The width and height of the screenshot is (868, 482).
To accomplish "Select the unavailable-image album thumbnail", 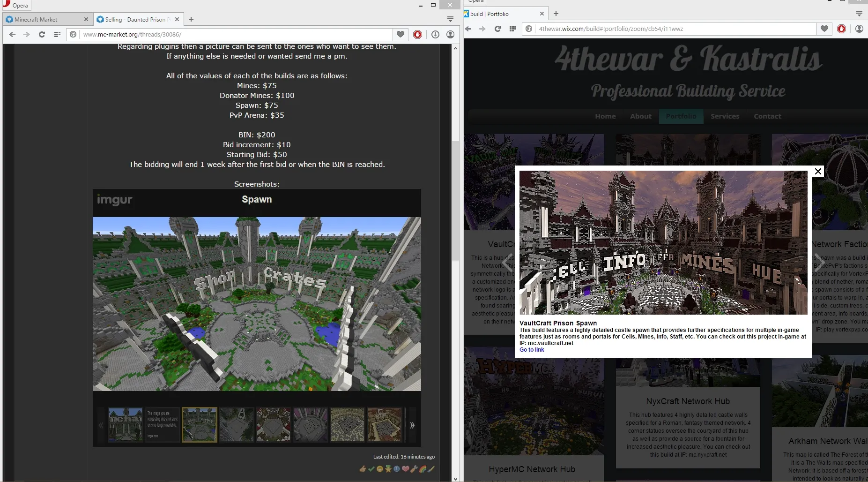I will tap(162, 425).
